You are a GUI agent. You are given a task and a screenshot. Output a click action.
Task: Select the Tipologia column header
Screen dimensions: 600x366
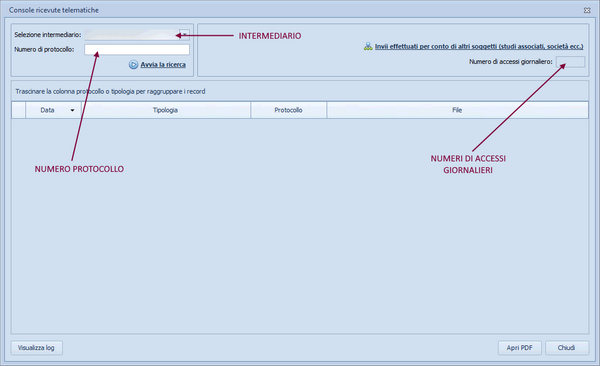click(x=166, y=110)
